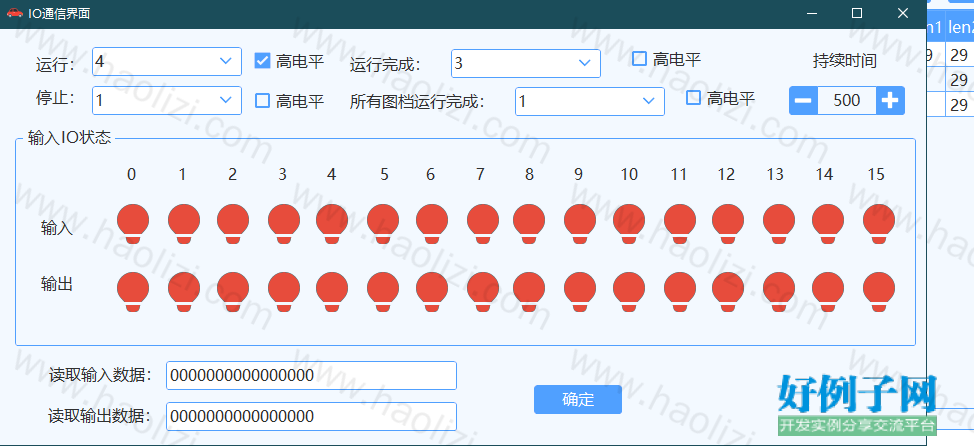The width and height of the screenshot is (974, 446).
Task: Open the 运行 dropdown showing 4
Action: coord(166,61)
